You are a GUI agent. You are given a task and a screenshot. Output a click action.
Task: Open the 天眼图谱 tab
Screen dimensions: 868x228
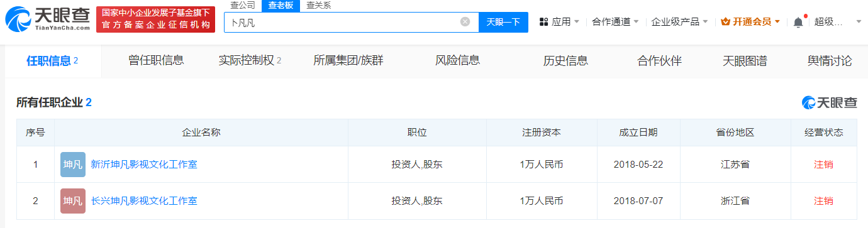745,61
